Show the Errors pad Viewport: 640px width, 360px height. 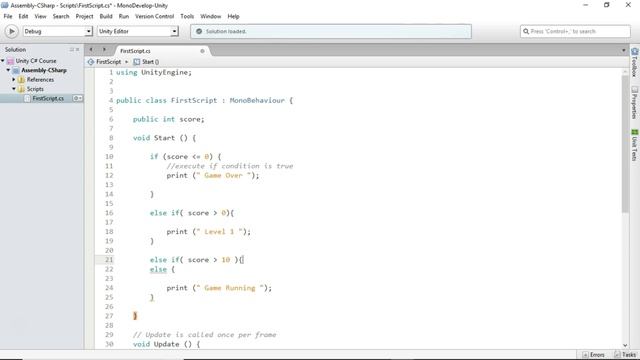click(x=594, y=355)
